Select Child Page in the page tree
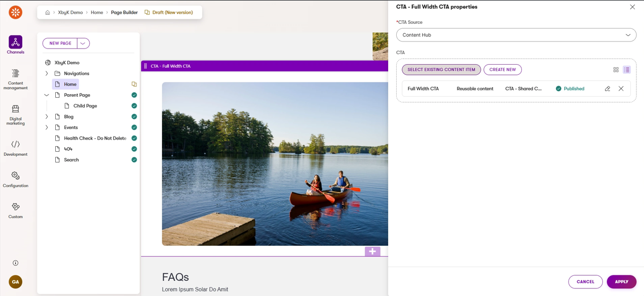Screen dimensions: 644x296 (85, 106)
